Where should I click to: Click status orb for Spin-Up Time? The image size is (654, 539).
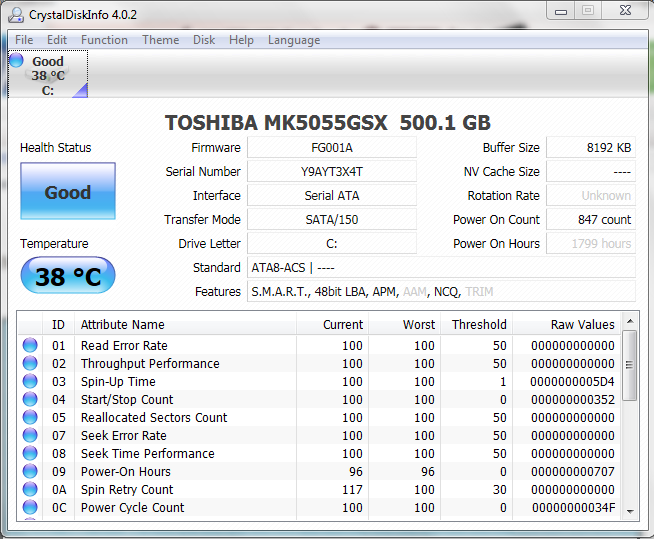[30, 381]
